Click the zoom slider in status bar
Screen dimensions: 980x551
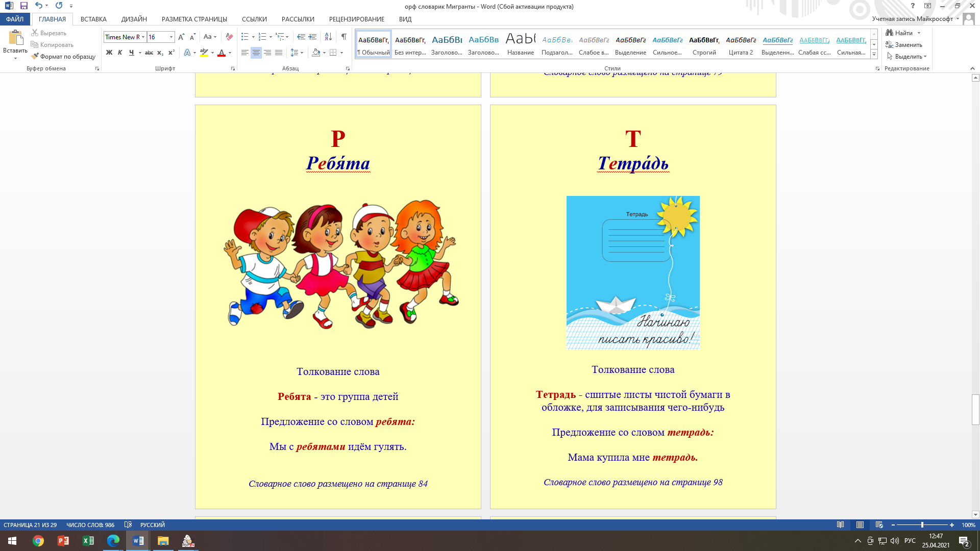coord(922,525)
